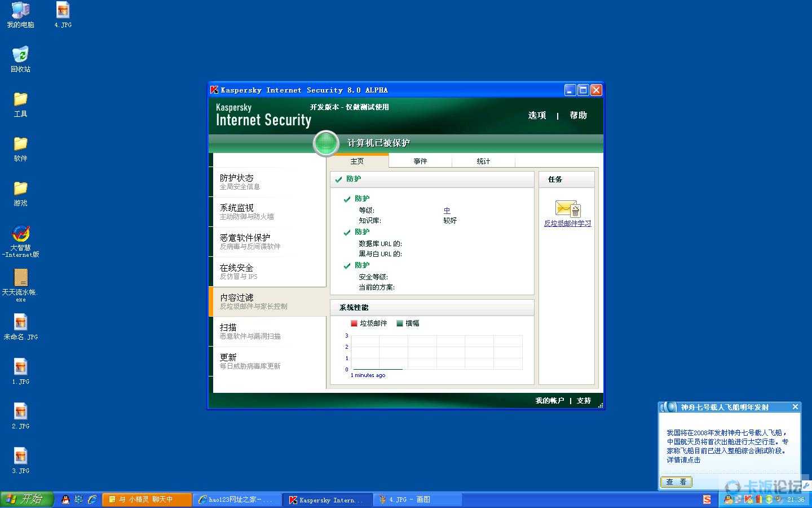Select 天天流水帐.exe desktop icon
Screen dimensions: 812x508
click(20, 285)
